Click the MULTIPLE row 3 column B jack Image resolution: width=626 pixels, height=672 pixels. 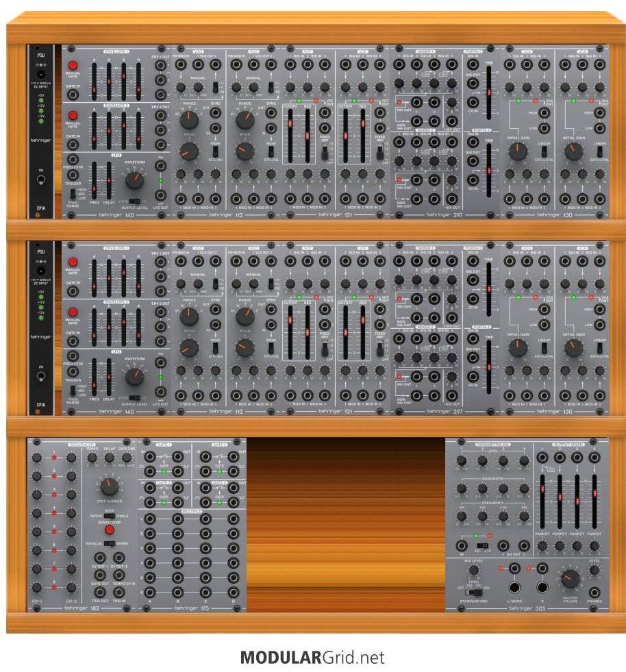(x=178, y=548)
